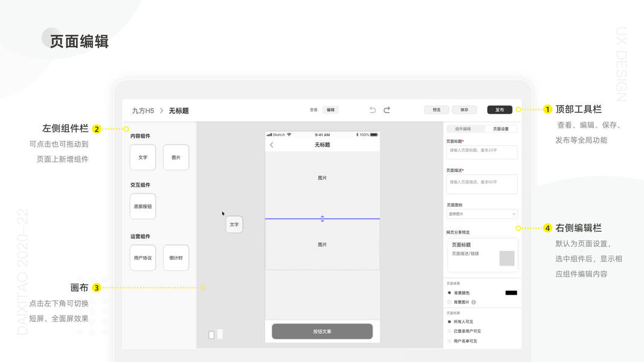Add the 文字 component from 内容组件
The width and height of the screenshot is (644, 362).
pyautogui.click(x=143, y=157)
